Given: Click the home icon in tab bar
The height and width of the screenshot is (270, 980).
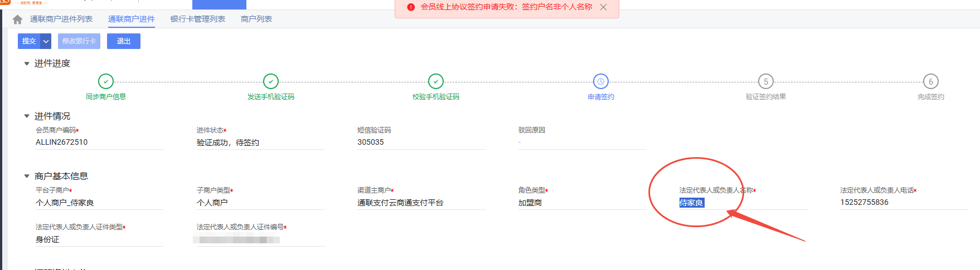Looking at the screenshot, I should click(x=17, y=19).
